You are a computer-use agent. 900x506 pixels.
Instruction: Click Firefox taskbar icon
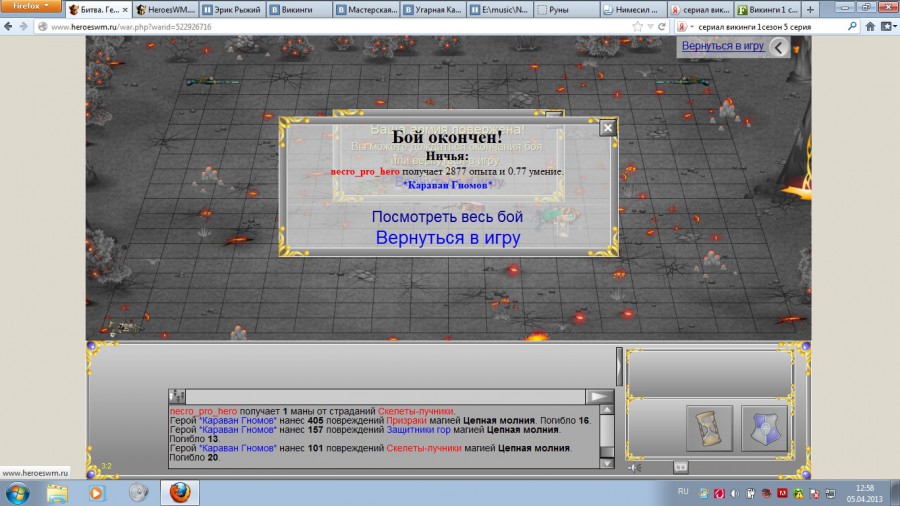coord(180,493)
